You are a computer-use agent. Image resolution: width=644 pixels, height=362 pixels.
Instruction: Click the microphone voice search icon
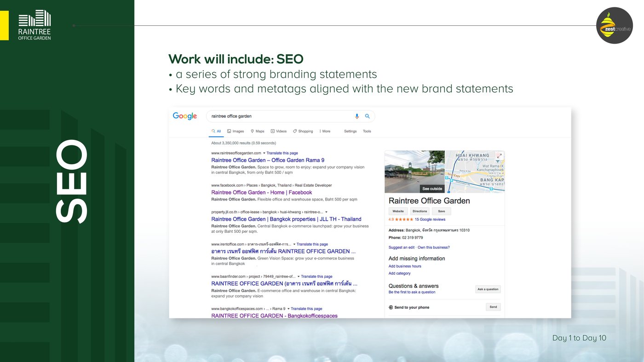[x=357, y=116]
